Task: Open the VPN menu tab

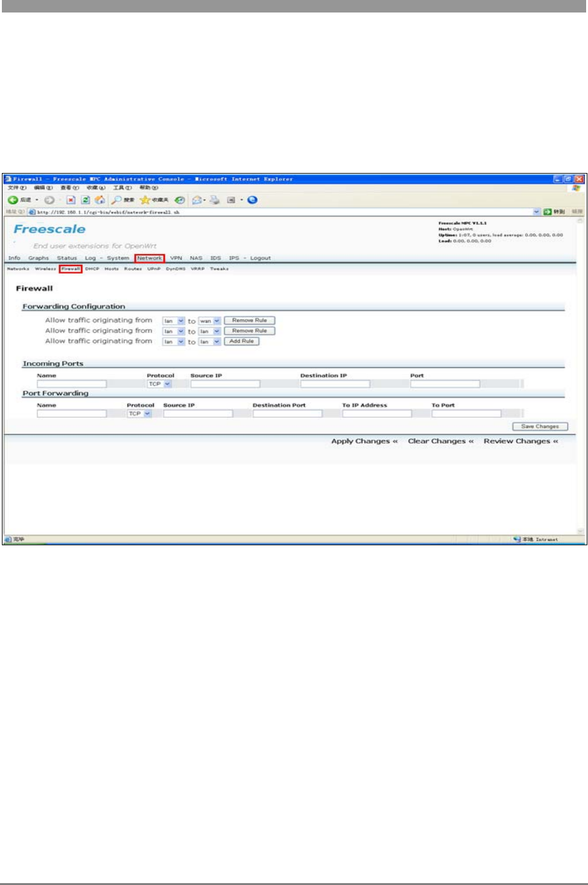Action: tap(176, 258)
